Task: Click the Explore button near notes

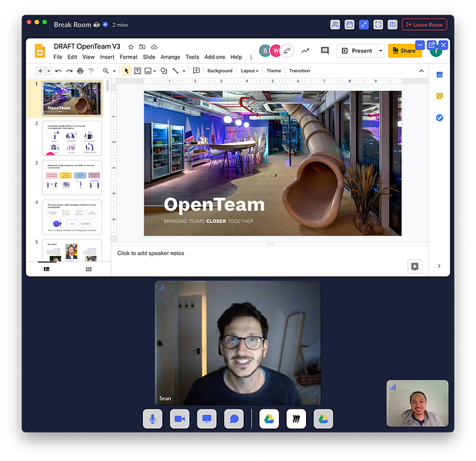Action: [414, 267]
